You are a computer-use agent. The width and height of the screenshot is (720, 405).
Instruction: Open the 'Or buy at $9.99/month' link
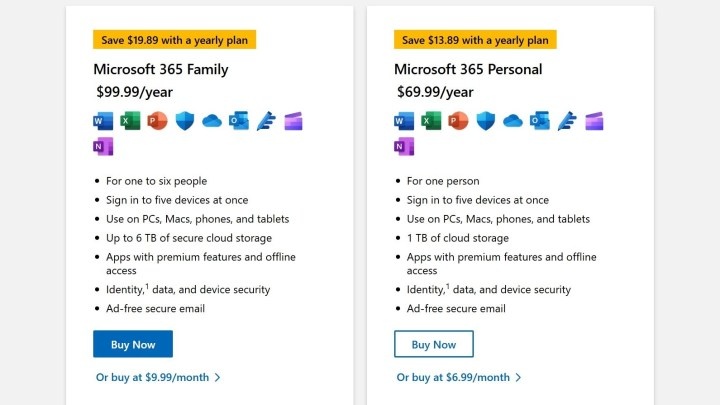[158, 377]
